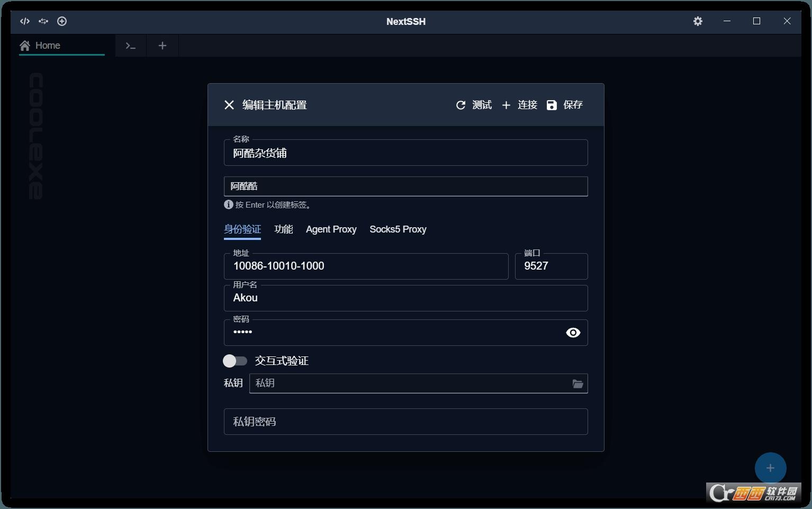Click the info icon beside Enter hint

pos(229,204)
